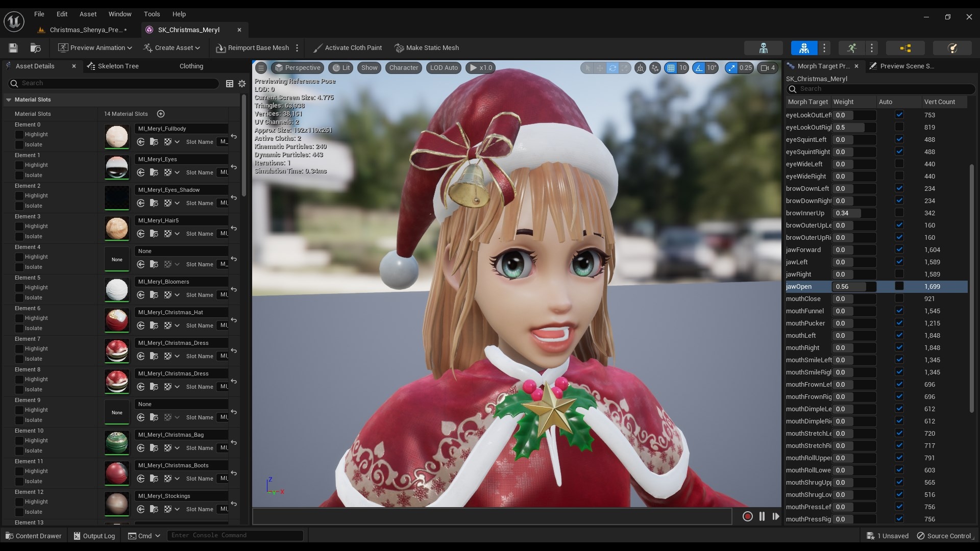Open the Asset Details settings gear icon

(x=242, y=84)
